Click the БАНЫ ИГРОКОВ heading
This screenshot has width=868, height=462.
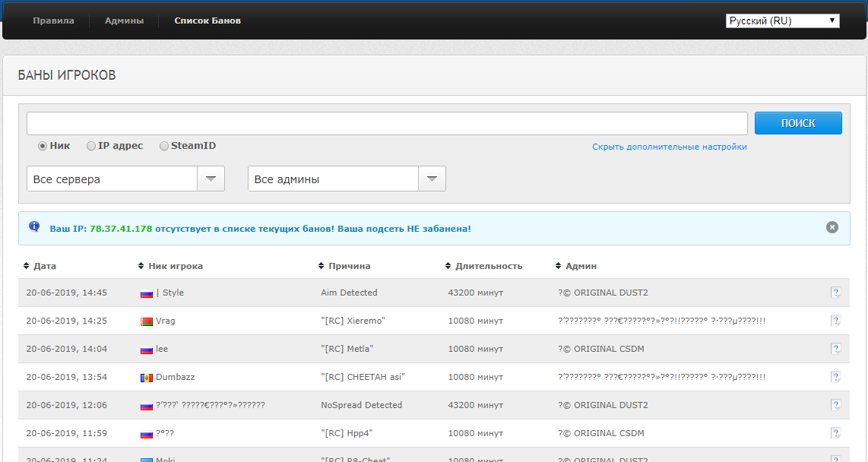67,75
